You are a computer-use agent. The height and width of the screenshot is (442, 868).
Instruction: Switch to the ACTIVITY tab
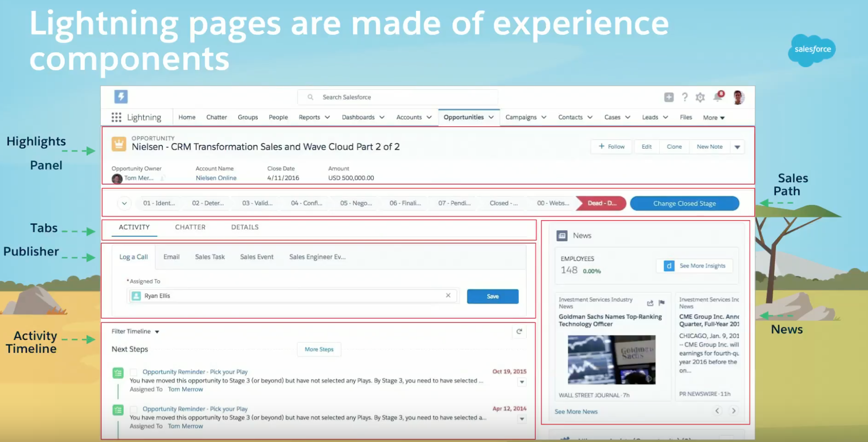click(x=134, y=227)
